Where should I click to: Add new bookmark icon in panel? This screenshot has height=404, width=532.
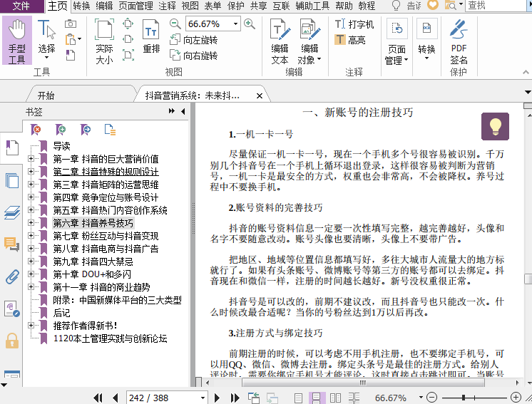coord(61,130)
